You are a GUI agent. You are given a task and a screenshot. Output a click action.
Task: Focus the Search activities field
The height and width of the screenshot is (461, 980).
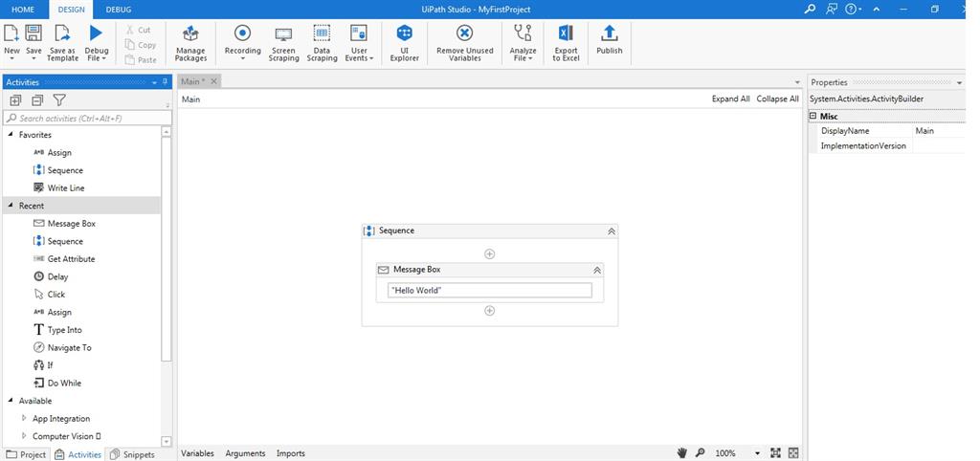87,118
